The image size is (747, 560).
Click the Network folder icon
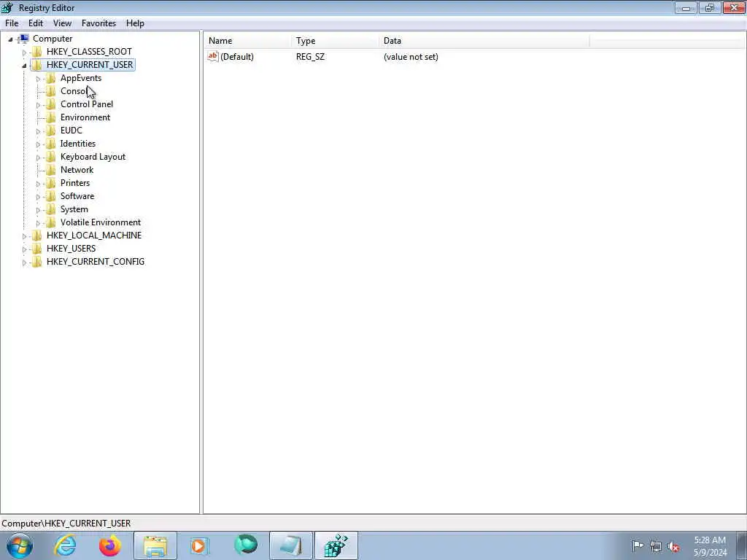pos(50,169)
